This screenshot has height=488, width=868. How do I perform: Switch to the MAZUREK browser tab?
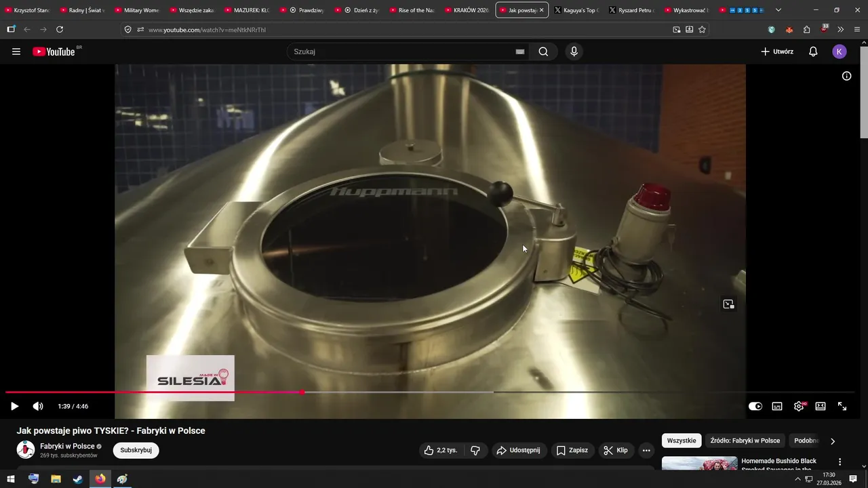point(247,10)
